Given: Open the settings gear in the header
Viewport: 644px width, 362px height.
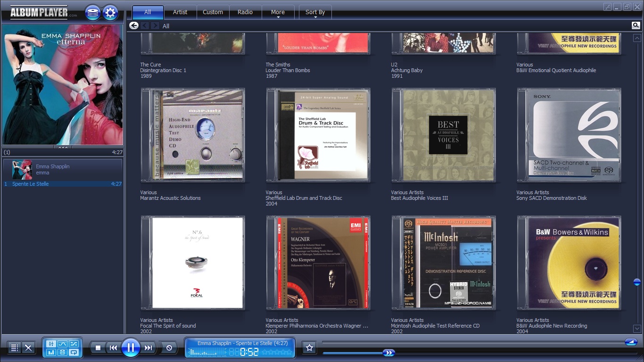Looking at the screenshot, I should point(110,13).
